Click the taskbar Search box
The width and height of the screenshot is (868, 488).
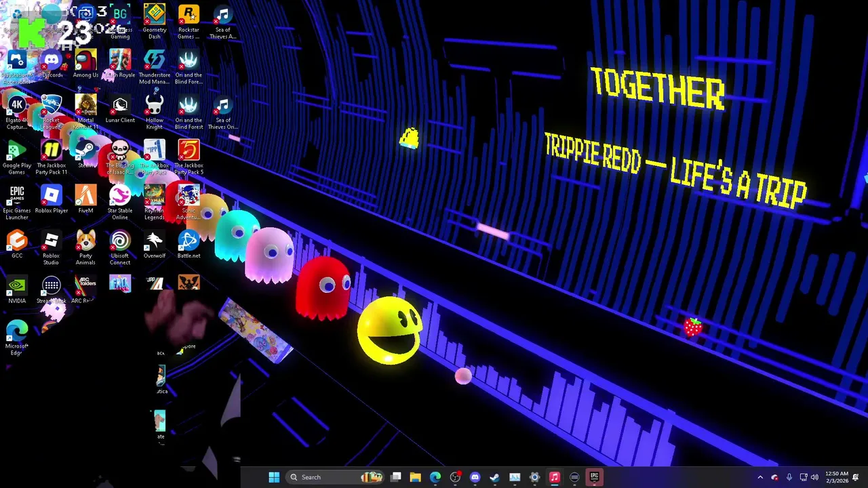[x=336, y=477]
